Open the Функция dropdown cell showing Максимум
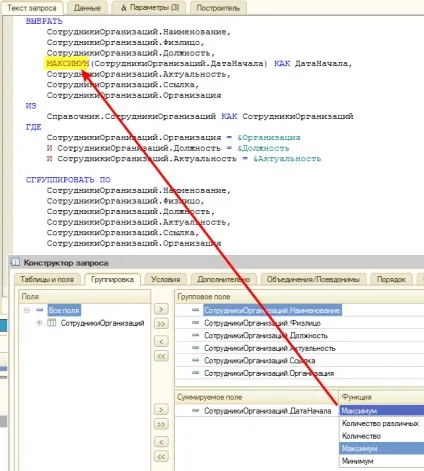The width and height of the screenshot is (424, 471). pyautogui.click(x=381, y=411)
